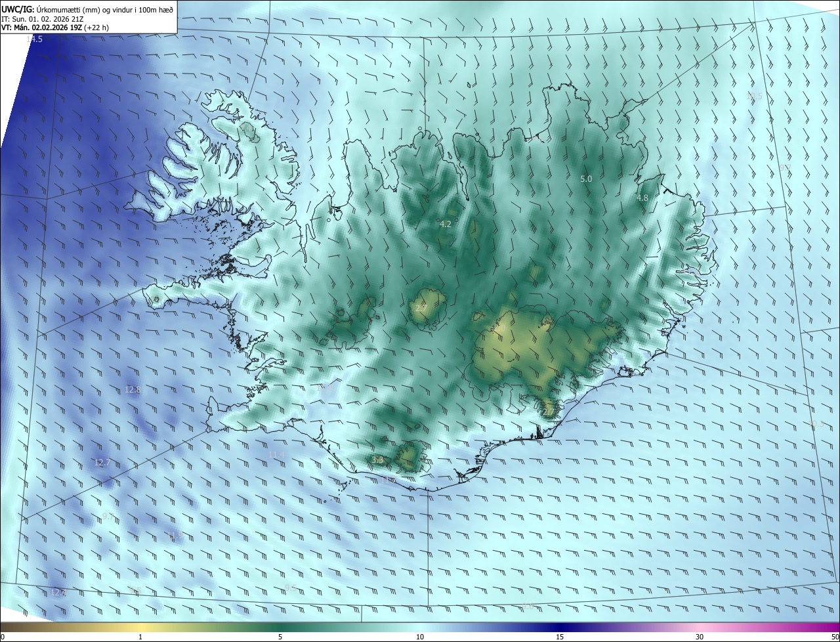Click the 12.4 value near the bottom-left corner
This screenshot has width=840, height=642.
(58, 592)
